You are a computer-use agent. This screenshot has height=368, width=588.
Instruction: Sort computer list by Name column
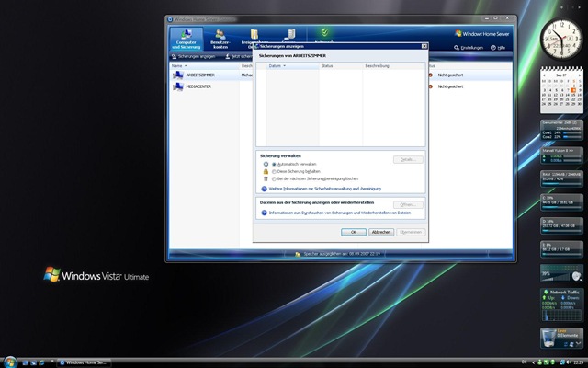tap(204, 65)
